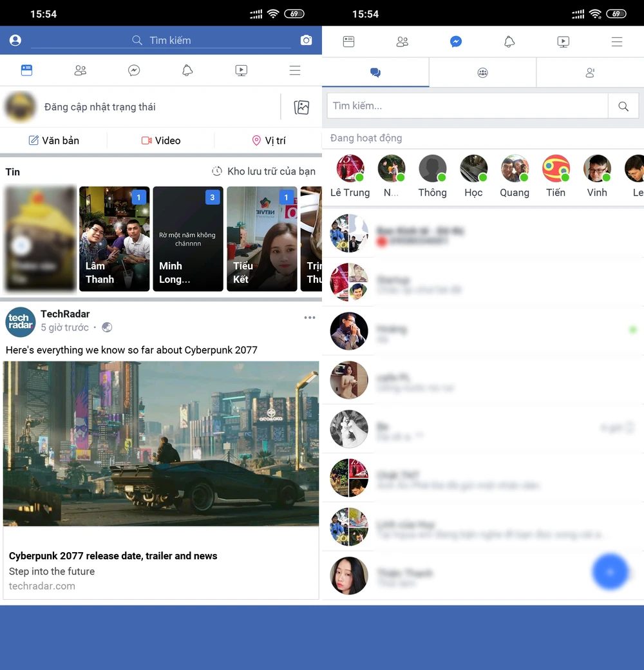Tap the magnifier in the Messenger search bar
Viewport: 644px width, 670px height.
point(623,106)
